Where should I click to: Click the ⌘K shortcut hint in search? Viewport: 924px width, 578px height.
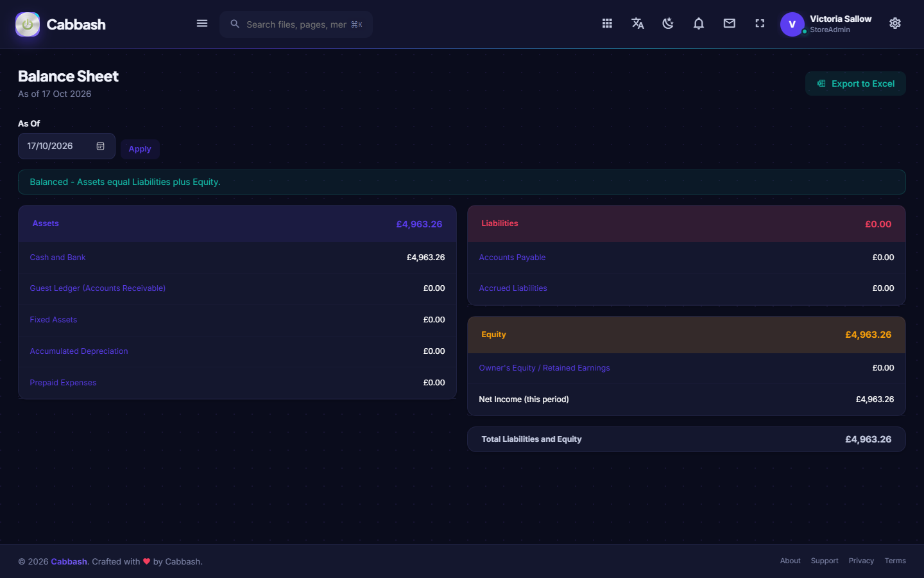pos(357,24)
